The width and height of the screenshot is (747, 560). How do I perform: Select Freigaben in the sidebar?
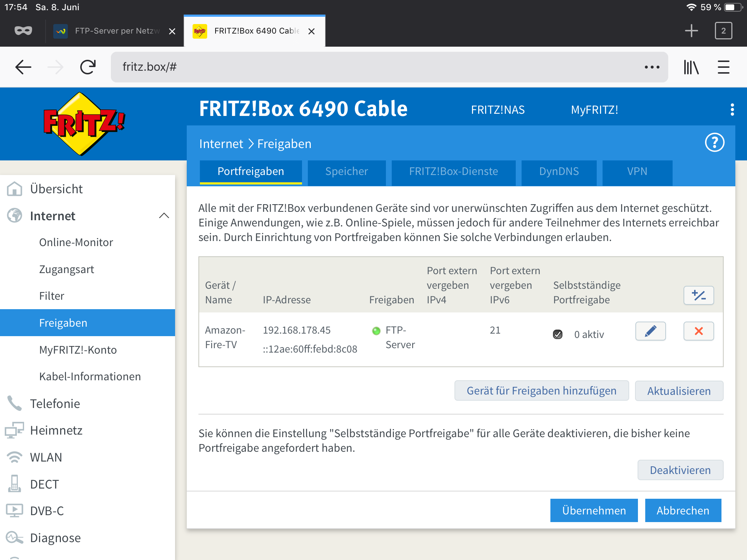pyautogui.click(x=88, y=323)
